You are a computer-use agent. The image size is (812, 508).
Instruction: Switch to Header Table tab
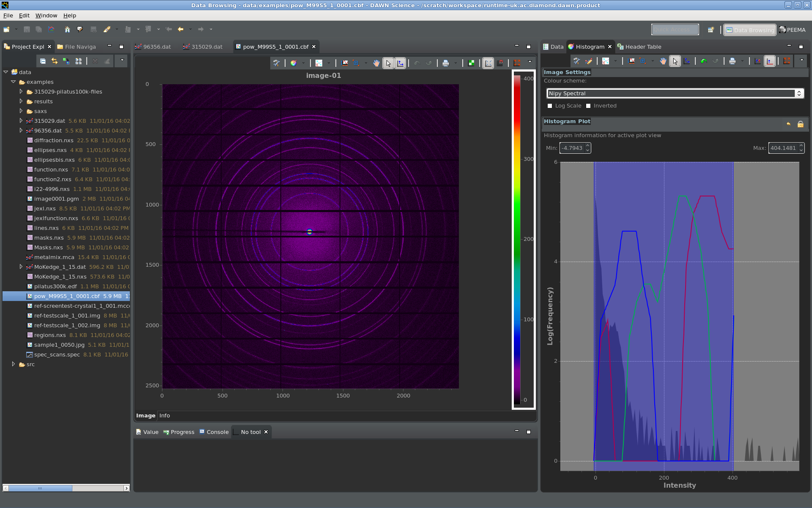[x=639, y=47]
